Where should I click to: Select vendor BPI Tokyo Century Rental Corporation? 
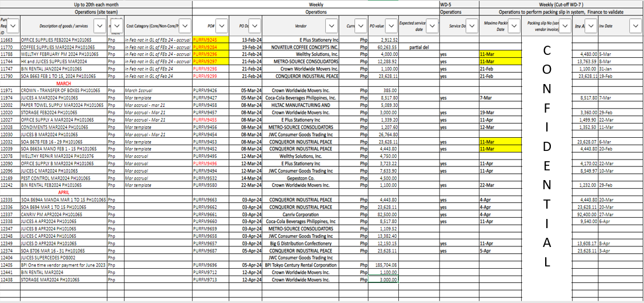click(301, 265)
